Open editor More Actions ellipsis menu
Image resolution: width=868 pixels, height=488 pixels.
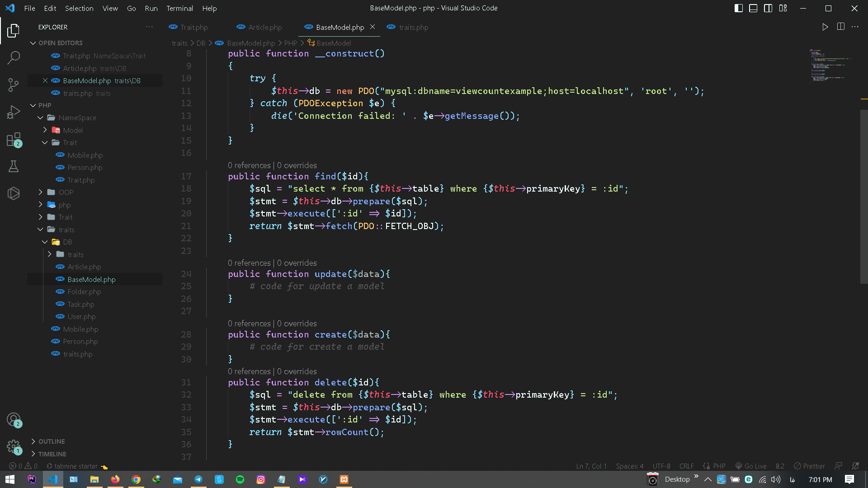click(x=855, y=27)
